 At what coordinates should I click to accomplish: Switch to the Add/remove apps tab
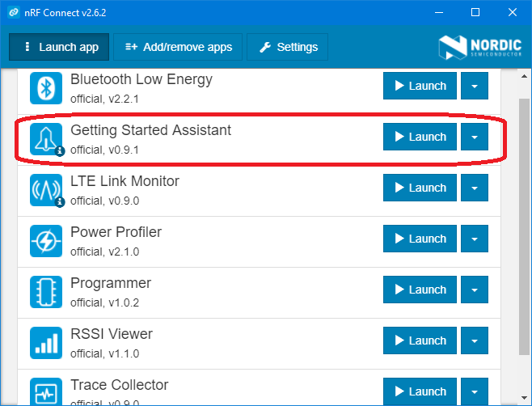(179, 47)
